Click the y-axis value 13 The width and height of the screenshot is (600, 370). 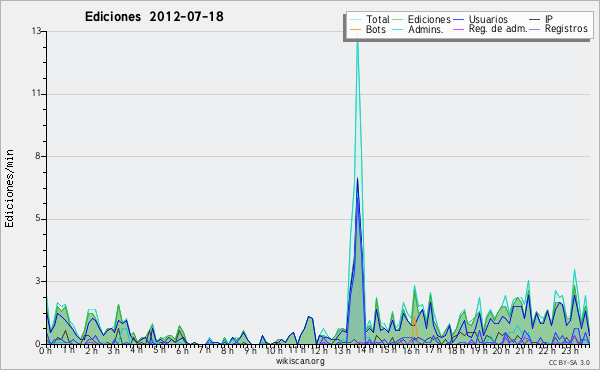tap(36, 31)
